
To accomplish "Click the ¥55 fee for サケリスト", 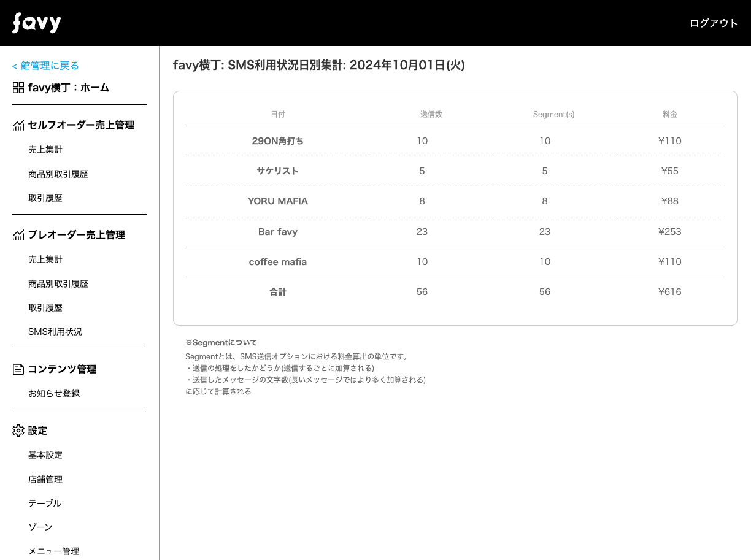I will pyautogui.click(x=670, y=171).
